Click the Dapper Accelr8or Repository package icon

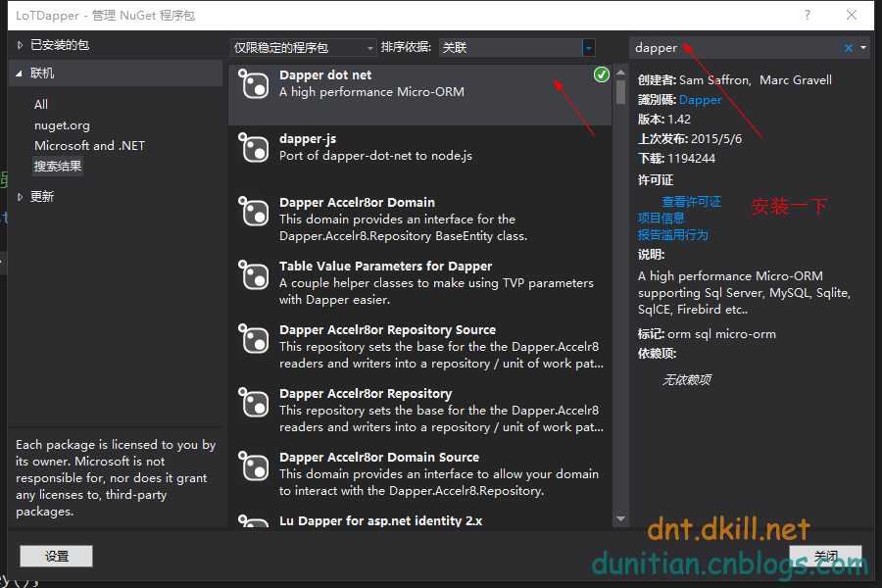tap(254, 402)
